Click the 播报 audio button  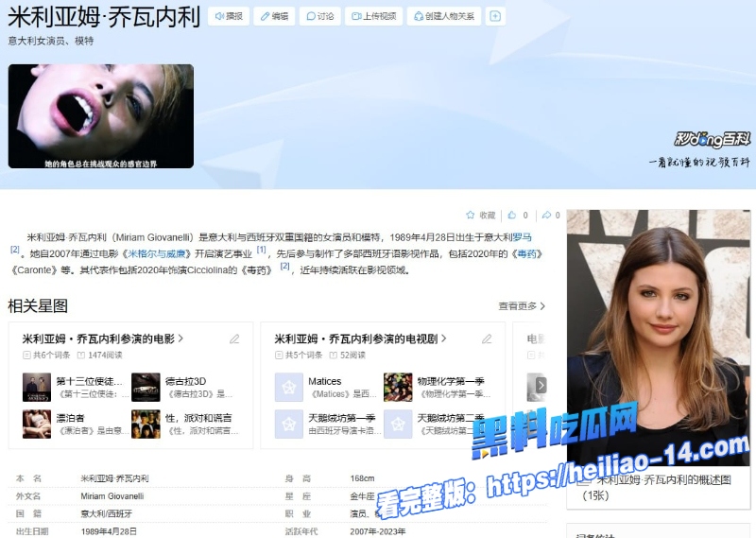point(229,16)
